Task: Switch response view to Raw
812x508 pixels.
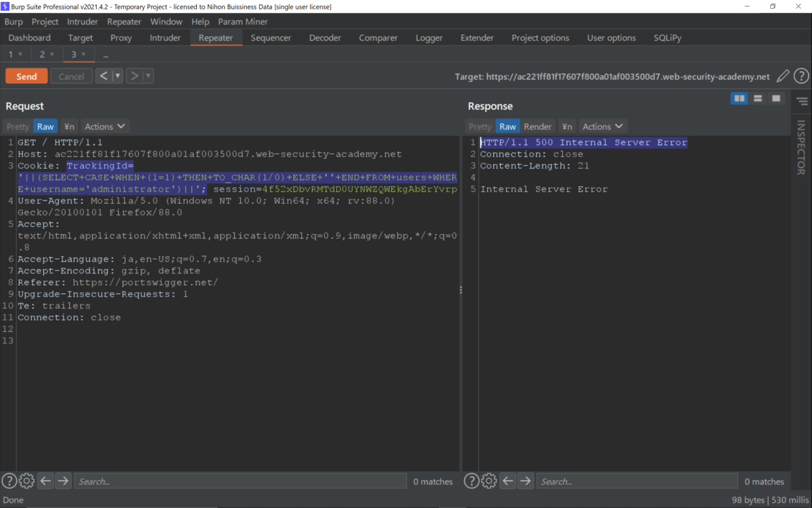Action: (507, 127)
